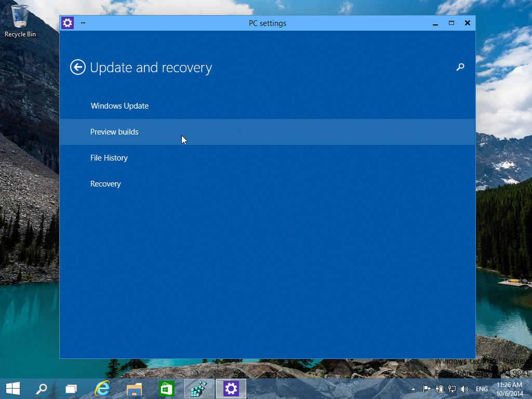Open Task View on the taskbar
Viewport: 532px width, 399px height.
click(x=71, y=389)
